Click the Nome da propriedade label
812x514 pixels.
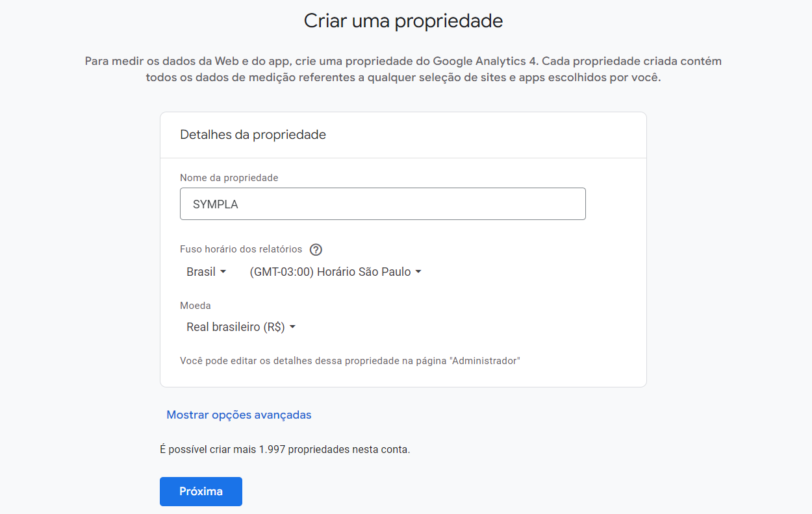[229, 178]
